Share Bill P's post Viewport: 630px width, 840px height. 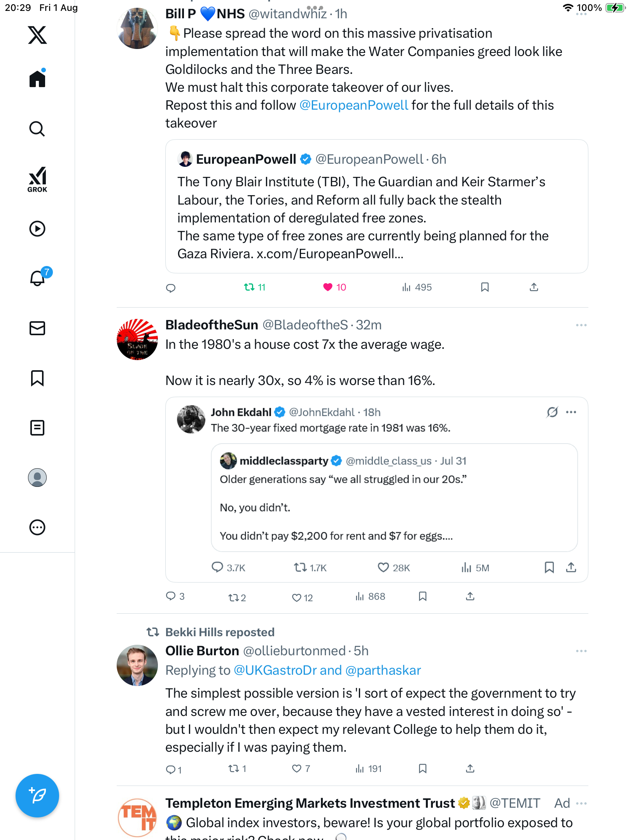[x=534, y=287]
